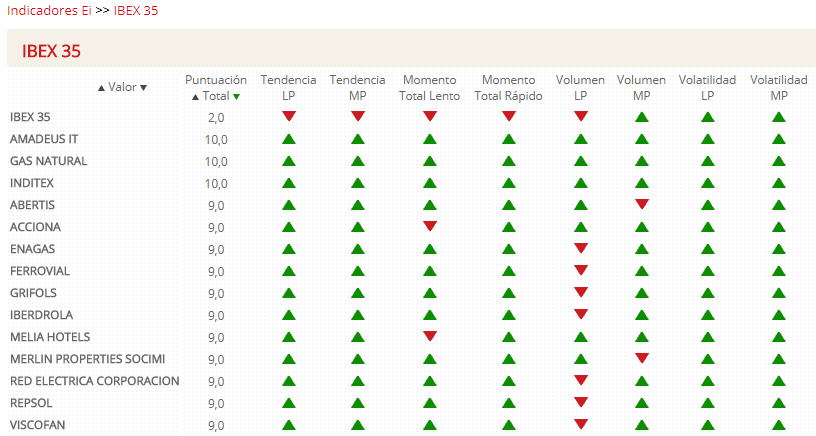The width and height of the screenshot is (816, 436).
Task: Select the IBERDROLA row name
Action: (x=41, y=315)
